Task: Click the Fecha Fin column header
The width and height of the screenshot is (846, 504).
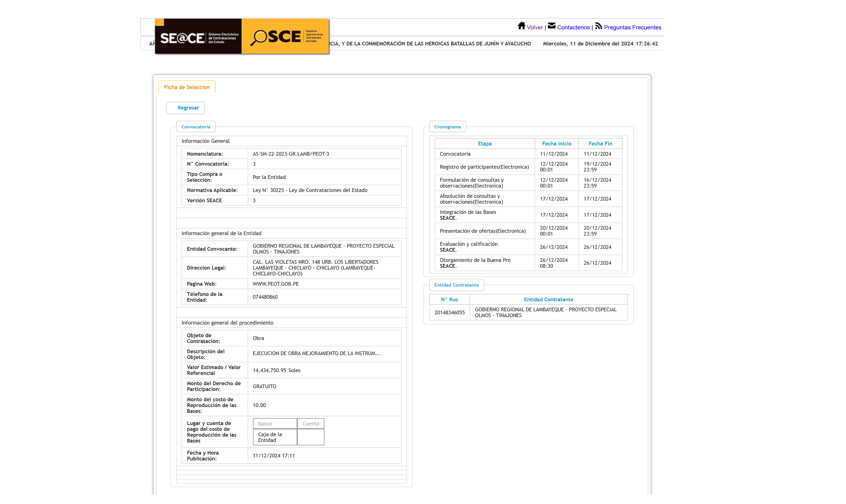Action: pos(600,144)
